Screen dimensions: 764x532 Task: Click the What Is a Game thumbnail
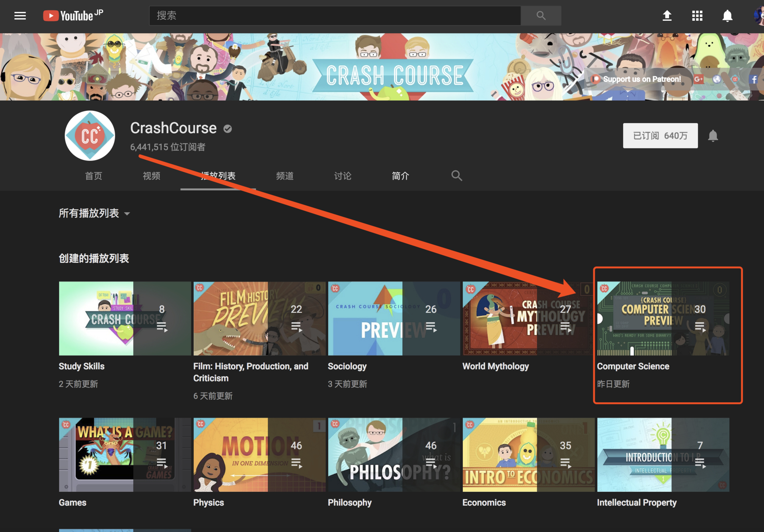tap(125, 455)
